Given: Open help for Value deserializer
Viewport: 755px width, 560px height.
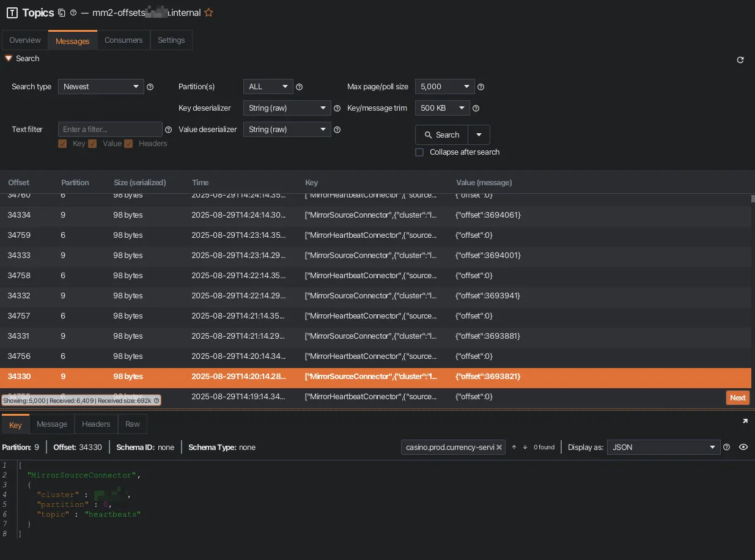Looking at the screenshot, I should 337,130.
